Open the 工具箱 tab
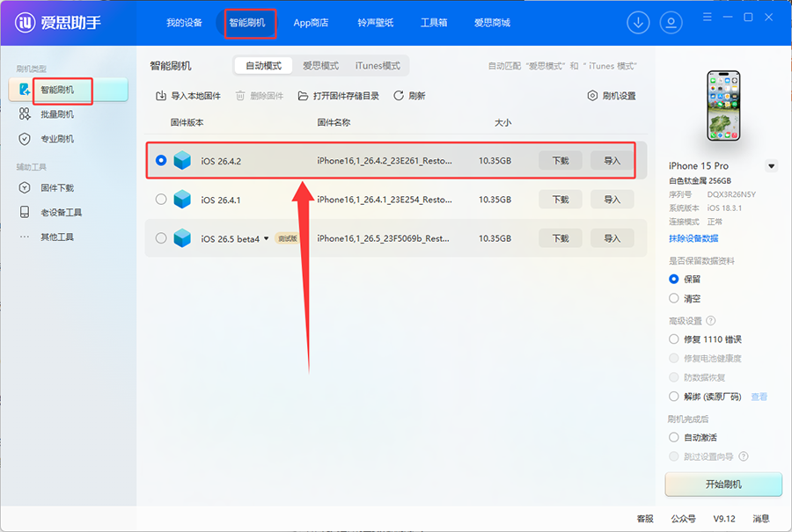 coord(434,23)
